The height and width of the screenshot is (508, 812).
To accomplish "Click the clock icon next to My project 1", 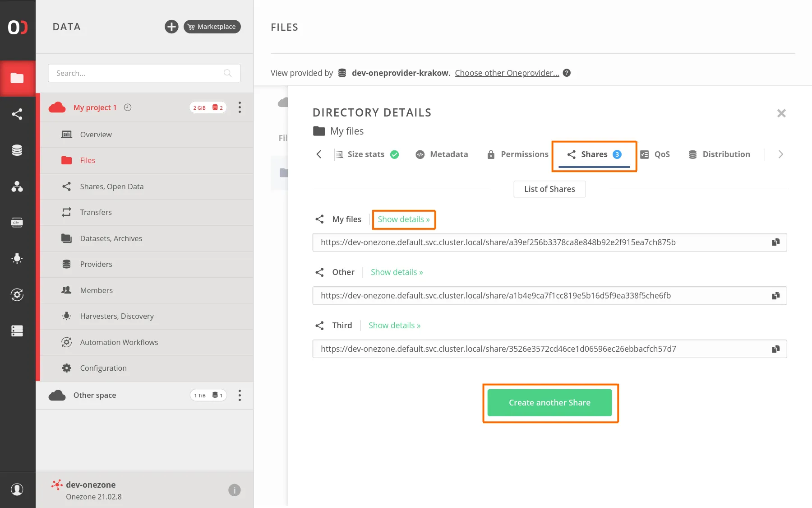I will [x=128, y=107].
